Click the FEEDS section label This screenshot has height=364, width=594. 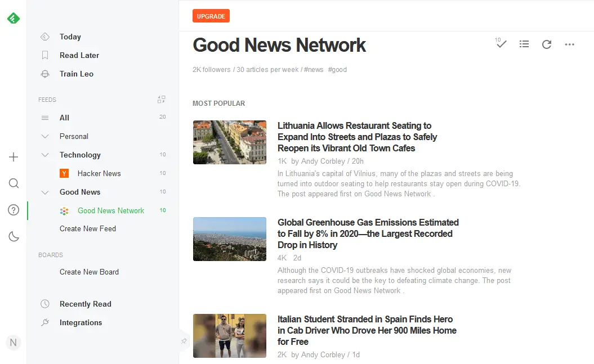pyautogui.click(x=47, y=100)
